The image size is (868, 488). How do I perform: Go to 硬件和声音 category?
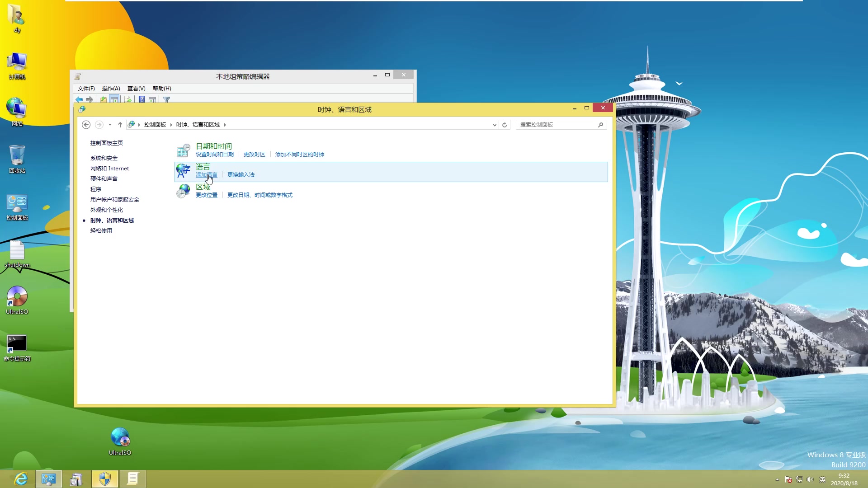coord(104,179)
